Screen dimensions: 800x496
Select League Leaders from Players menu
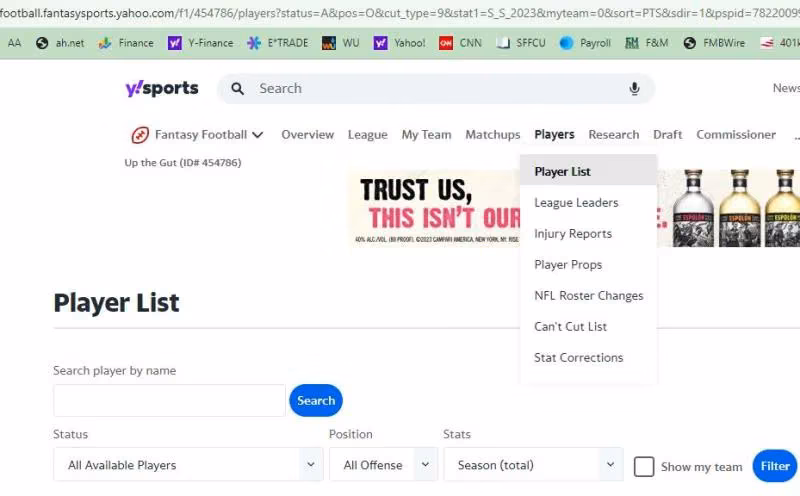[576, 203]
